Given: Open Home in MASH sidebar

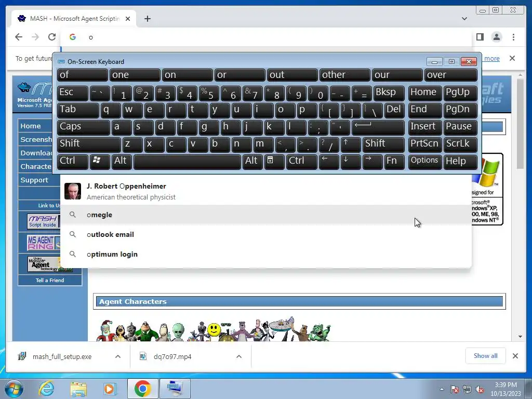Looking at the screenshot, I should [31, 126].
